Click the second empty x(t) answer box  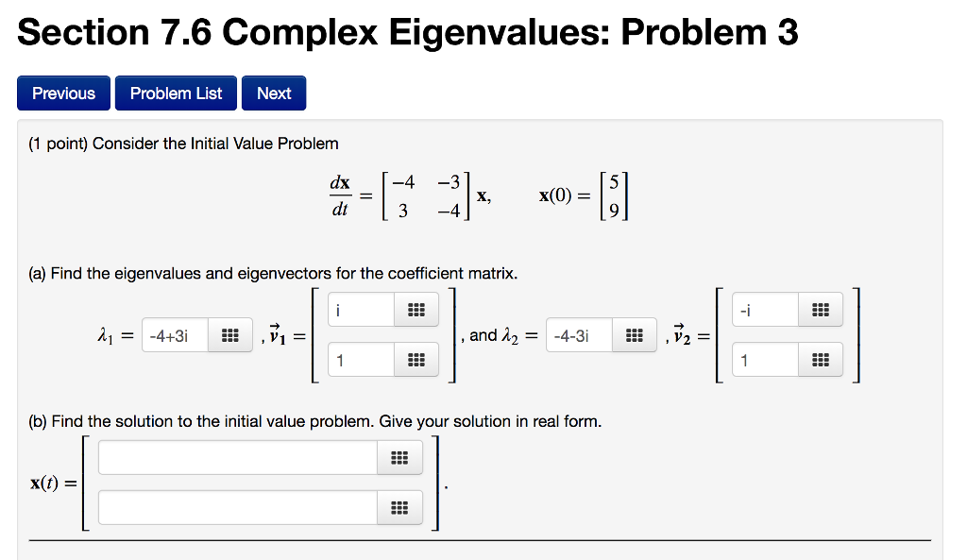(236, 507)
